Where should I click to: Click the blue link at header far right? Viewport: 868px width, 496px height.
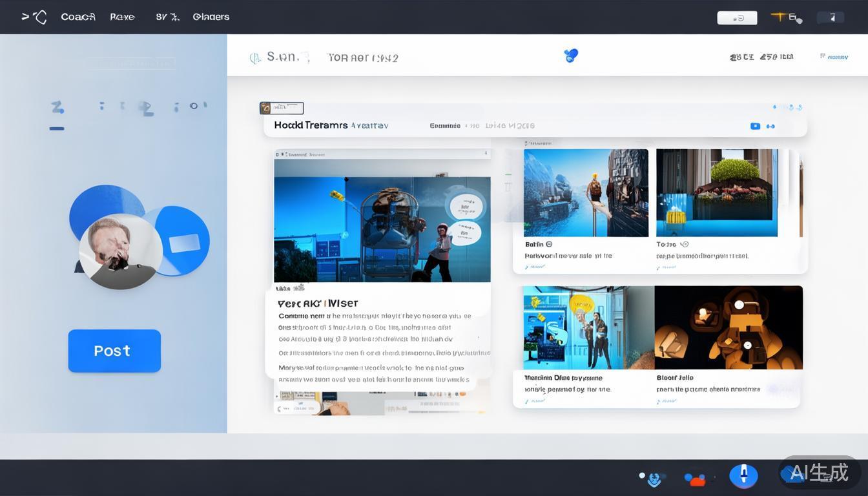tap(834, 57)
